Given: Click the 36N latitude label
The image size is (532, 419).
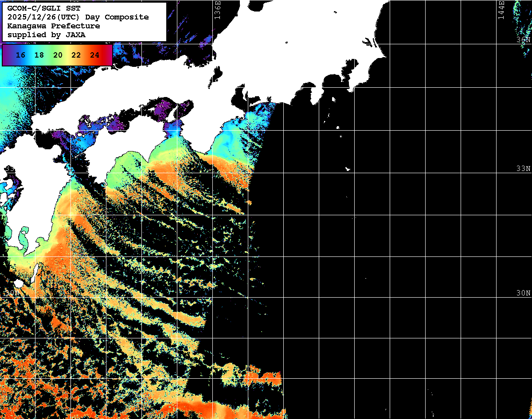Looking at the screenshot, I should [x=523, y=40].
